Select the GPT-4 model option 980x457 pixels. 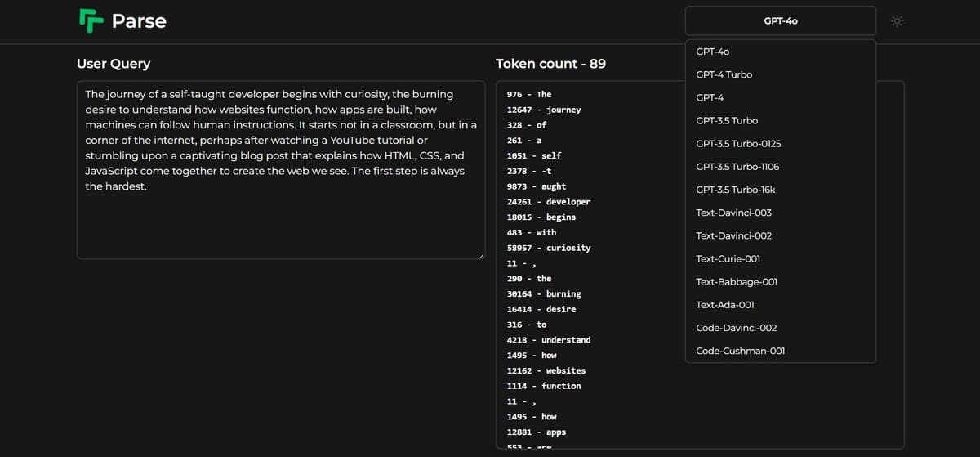coord(710,97)
